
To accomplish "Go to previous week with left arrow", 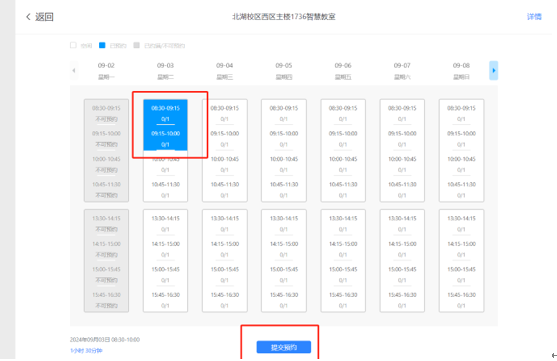I will [x=74, y=70].
